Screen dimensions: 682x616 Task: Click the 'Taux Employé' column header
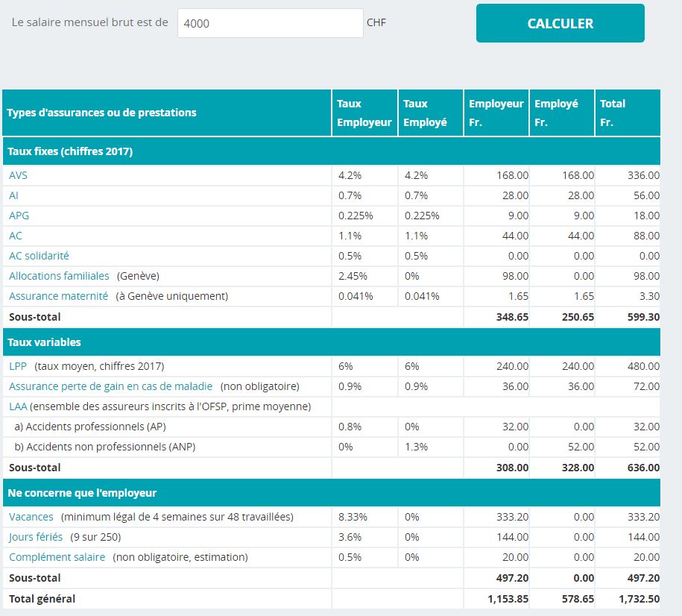pos(431,113)
